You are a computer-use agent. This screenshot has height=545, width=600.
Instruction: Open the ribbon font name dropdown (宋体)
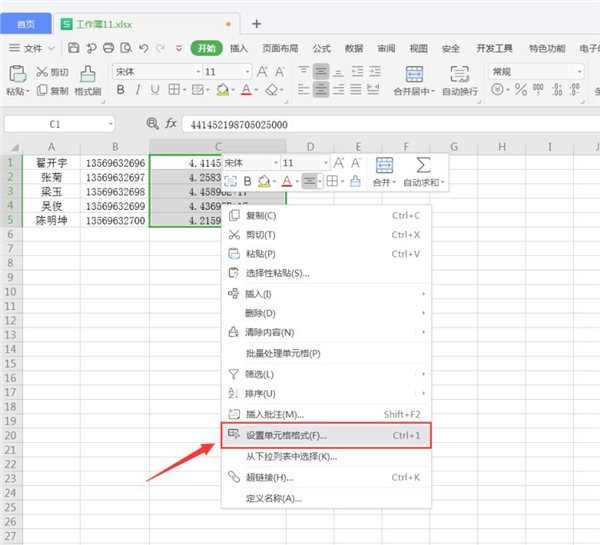click(154, 72)
